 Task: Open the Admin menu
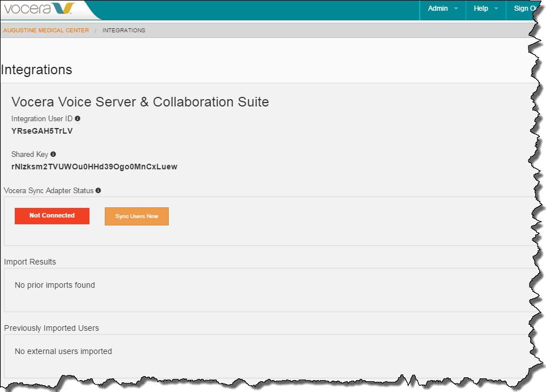point(438,8)
